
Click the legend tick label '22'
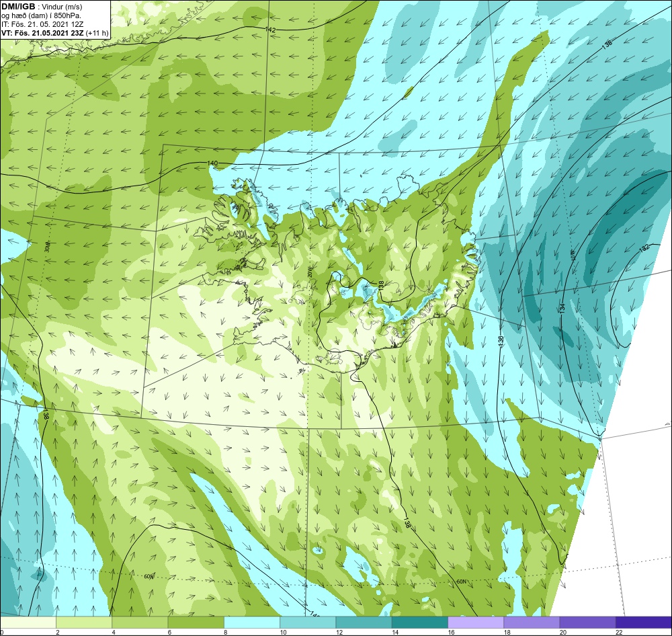coord(618,632)
